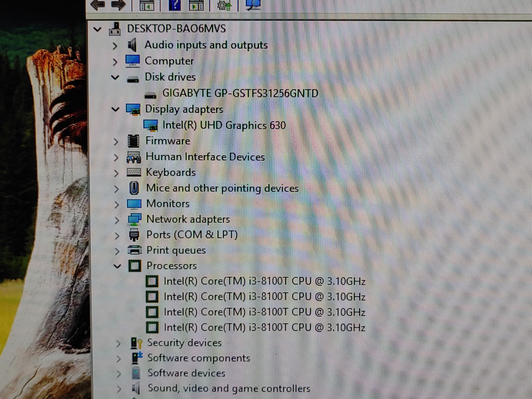Click the Keyboards category icon
Image resolution: width=532 pixels, height=399 pixels.
pos(133,173)
